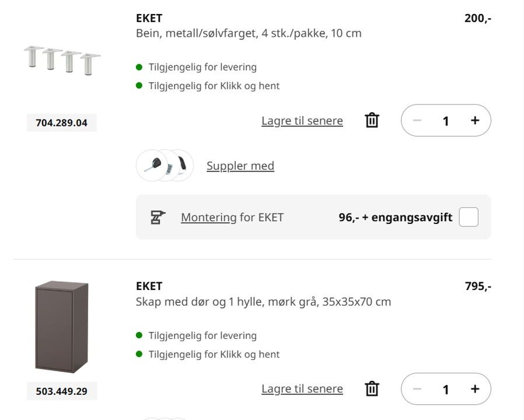Edit the quantity field for EKET legs
This screenshot has height=420, width=524.
pos(446,121)
